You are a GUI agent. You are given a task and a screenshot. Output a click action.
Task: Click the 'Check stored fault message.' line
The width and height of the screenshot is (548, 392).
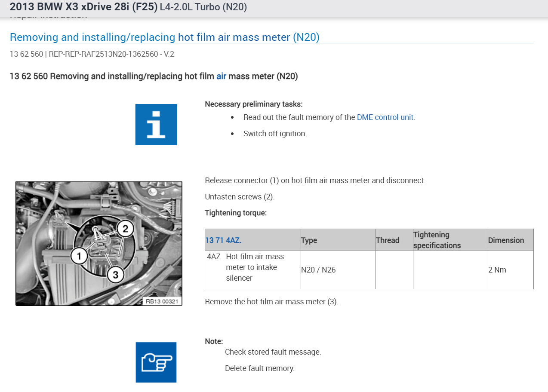click(x=273, y=352)
